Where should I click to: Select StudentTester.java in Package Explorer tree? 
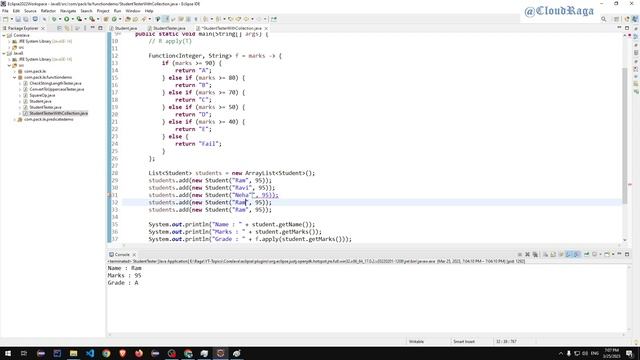pos(45,107)
